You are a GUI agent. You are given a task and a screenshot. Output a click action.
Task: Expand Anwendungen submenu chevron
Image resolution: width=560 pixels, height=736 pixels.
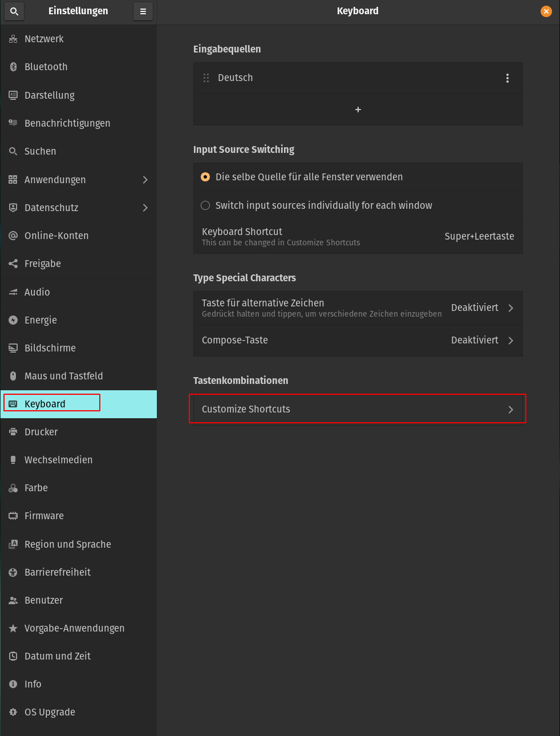tap(145, 180)
